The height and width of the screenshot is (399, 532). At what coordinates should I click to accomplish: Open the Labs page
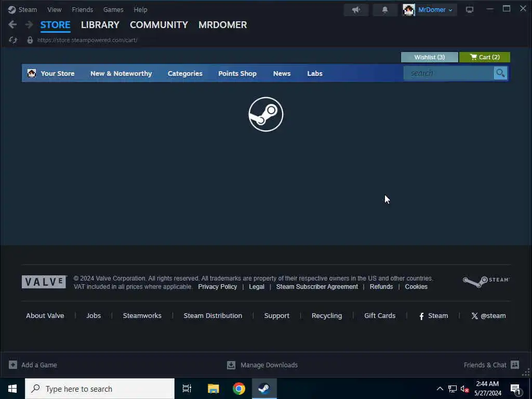[x=314, y=73]
